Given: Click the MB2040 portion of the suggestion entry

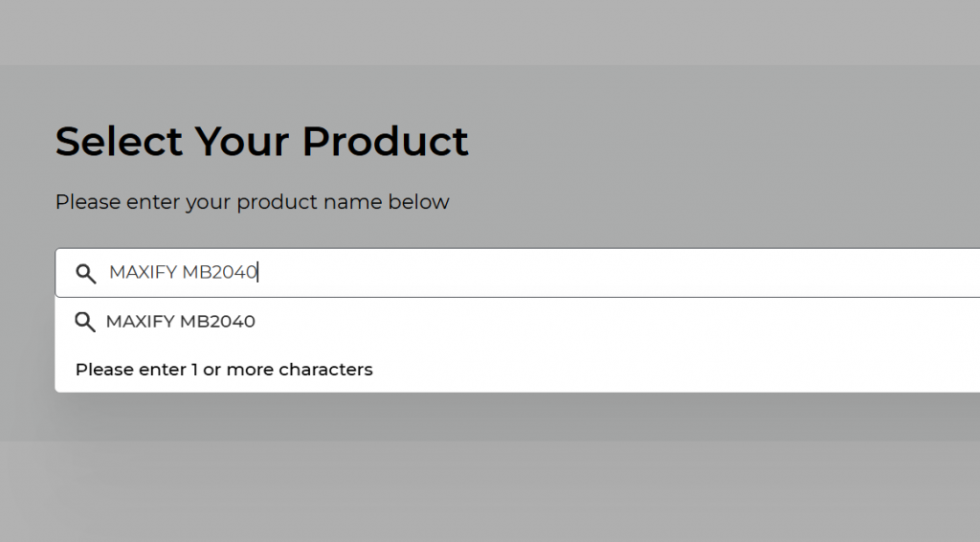Looking at the screenshot, I should point(217,322).
